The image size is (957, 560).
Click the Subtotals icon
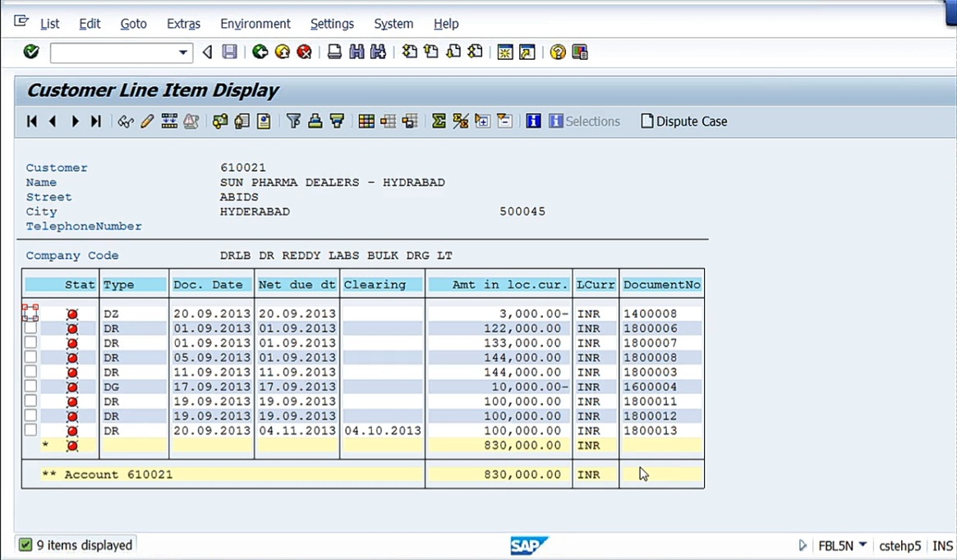(460, 122)
